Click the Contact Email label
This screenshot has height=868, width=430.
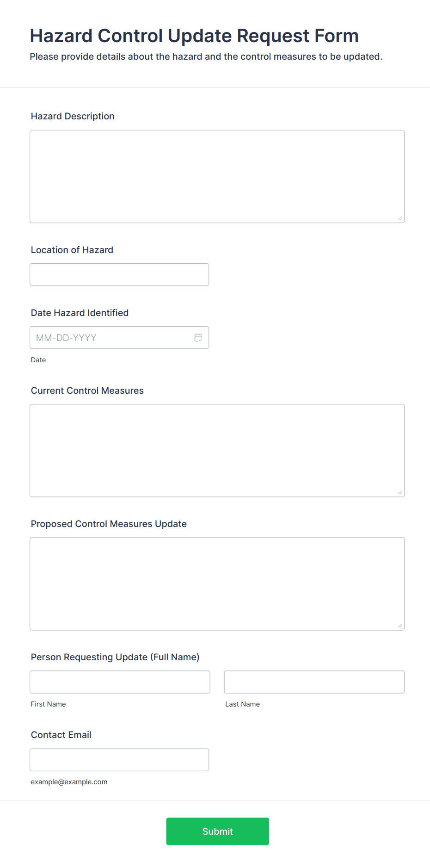tap(61, 735)
